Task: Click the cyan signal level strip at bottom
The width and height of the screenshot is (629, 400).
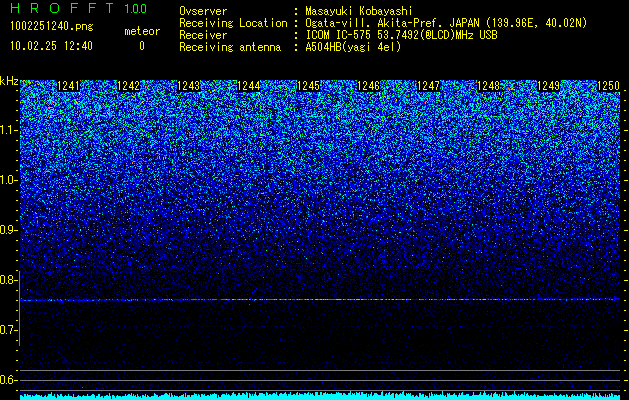Action: [320, 396]
